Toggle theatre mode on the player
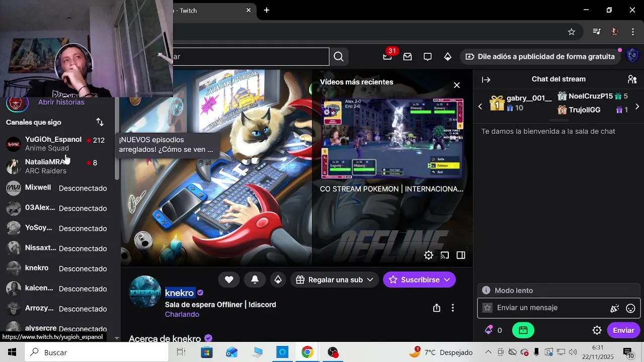This screenshot has height=362, width=644. click(461, 255)
